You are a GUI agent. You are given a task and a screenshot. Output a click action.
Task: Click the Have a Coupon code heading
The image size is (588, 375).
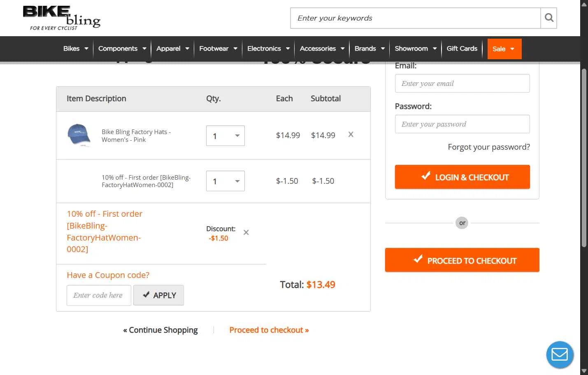coord(108,275)
